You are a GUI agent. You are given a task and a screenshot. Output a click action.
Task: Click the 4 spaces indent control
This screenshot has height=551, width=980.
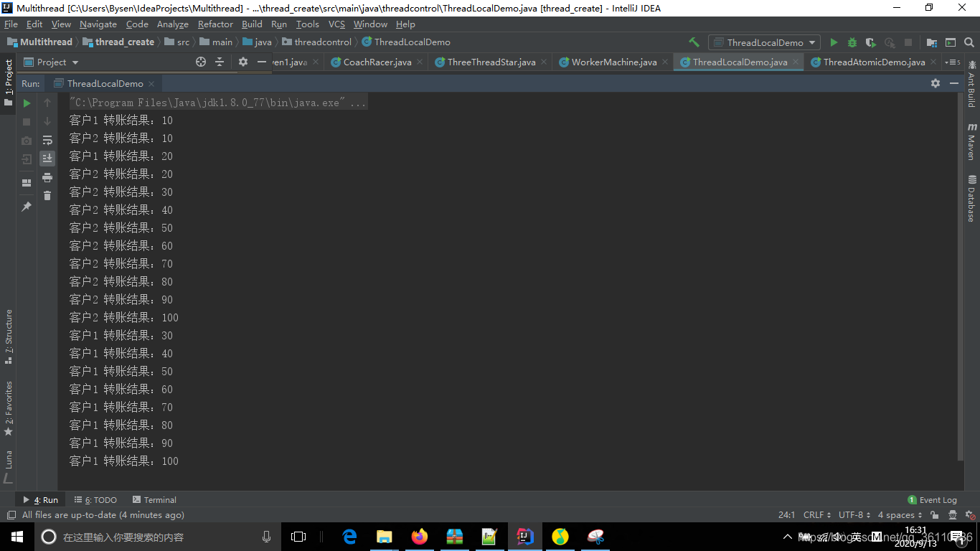pos(897,514)
